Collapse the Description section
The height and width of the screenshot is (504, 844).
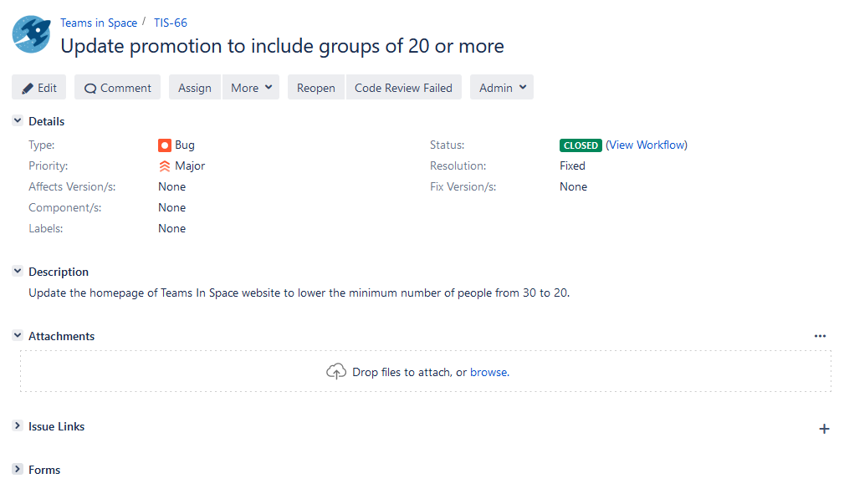coord(17,271)
